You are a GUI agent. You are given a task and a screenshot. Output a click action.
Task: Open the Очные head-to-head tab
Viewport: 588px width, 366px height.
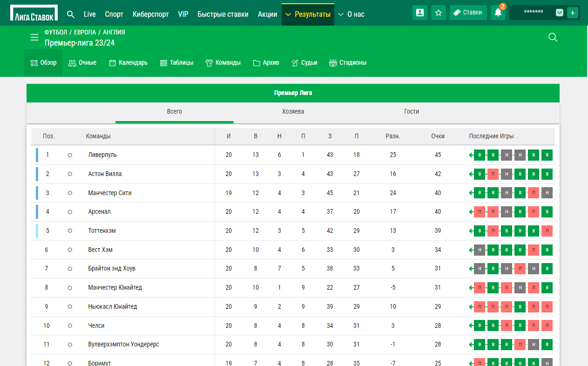82,63
